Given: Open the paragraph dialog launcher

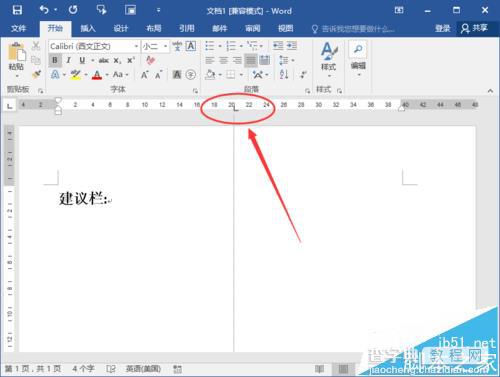Looking at the screenshot, I should tap(307, 90).
